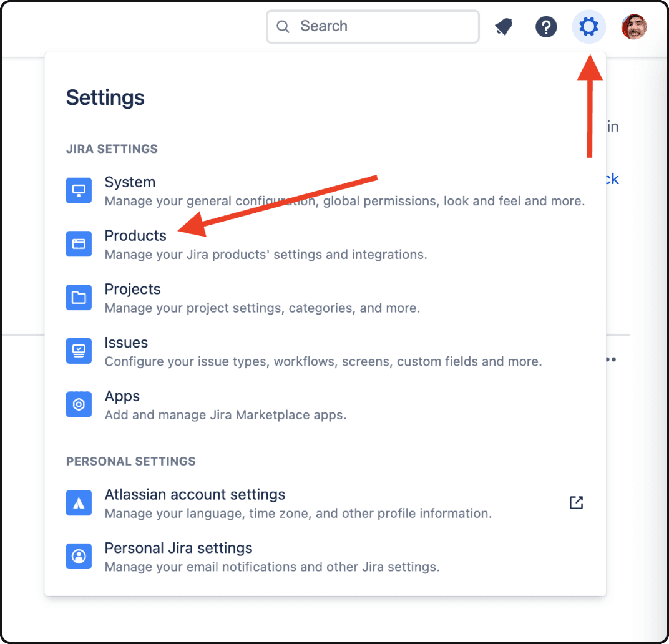Click the settings gear icon
The width and height of the screenshot is (669, 644).
click(588, 27)
